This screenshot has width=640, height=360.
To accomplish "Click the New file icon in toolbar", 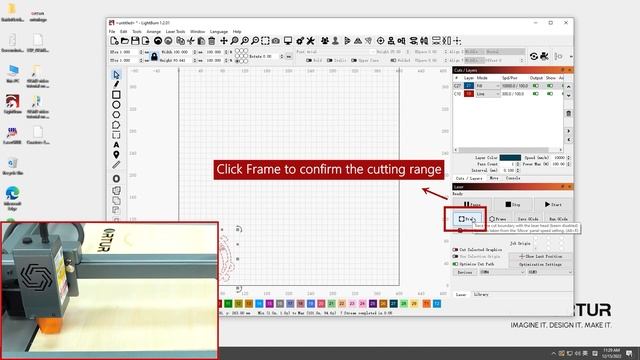I will pyautogui.click(x=114, y=41).
